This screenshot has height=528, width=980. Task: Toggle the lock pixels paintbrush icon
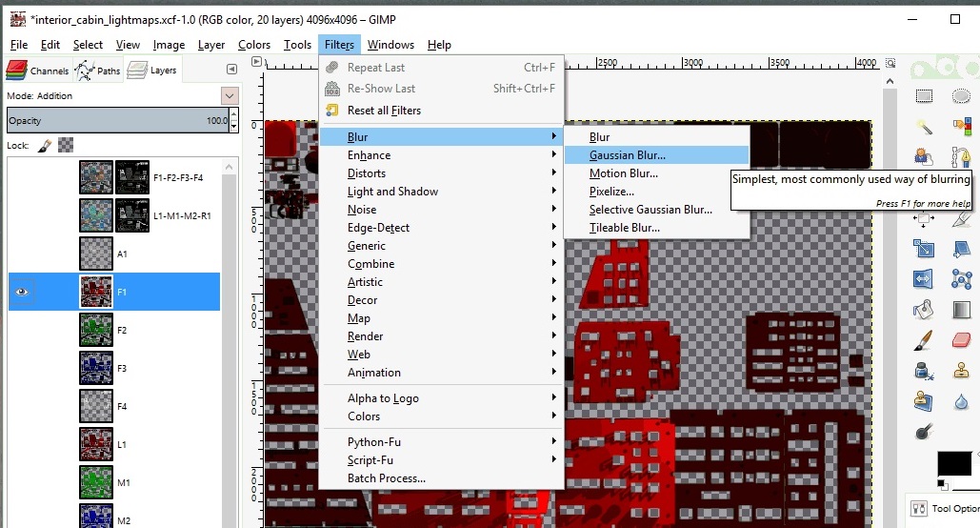pyautogui.click(x=45, y=146)
